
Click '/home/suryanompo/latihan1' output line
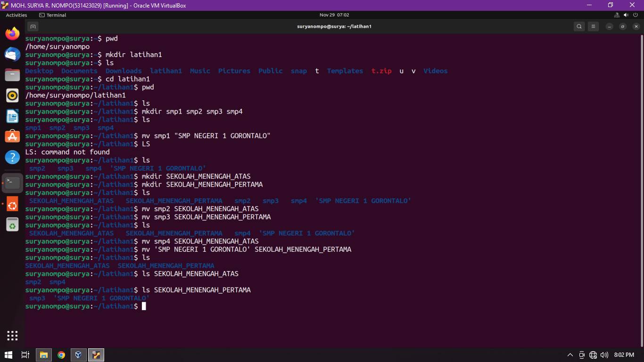coord(75,95)
